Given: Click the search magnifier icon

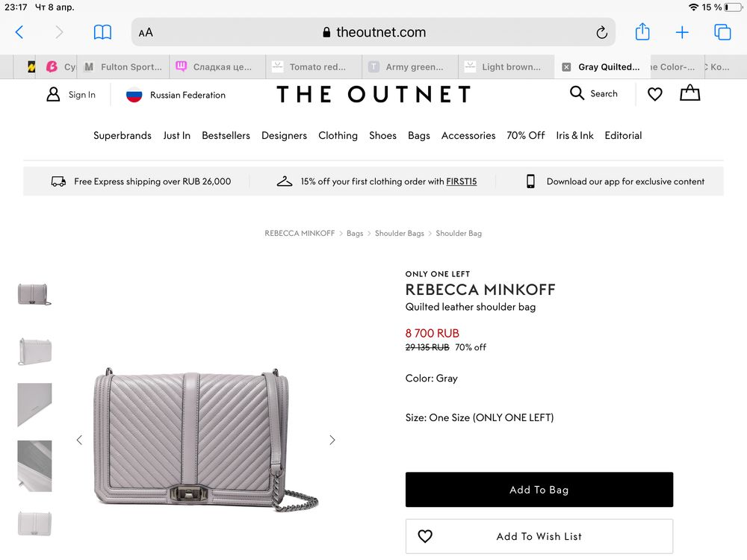Looking at the screenshot, I should click(x=577, y=93).
